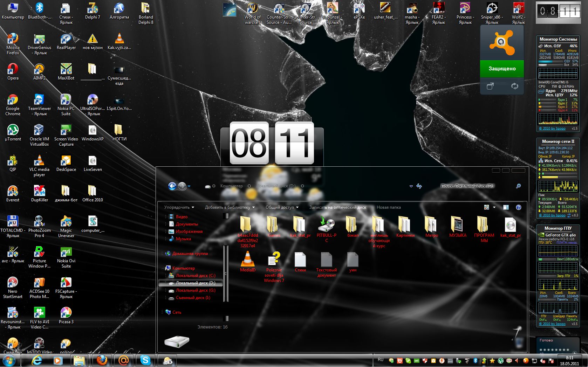The width and height of the screenshot is (588, 367).
Task: Click the RU language indicator in taskbar
Action: point(381,360)
